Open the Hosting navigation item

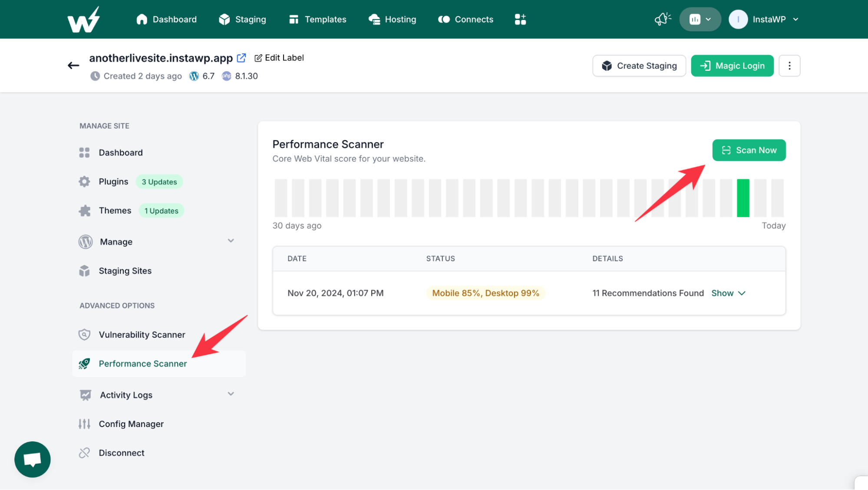(392, 20)
